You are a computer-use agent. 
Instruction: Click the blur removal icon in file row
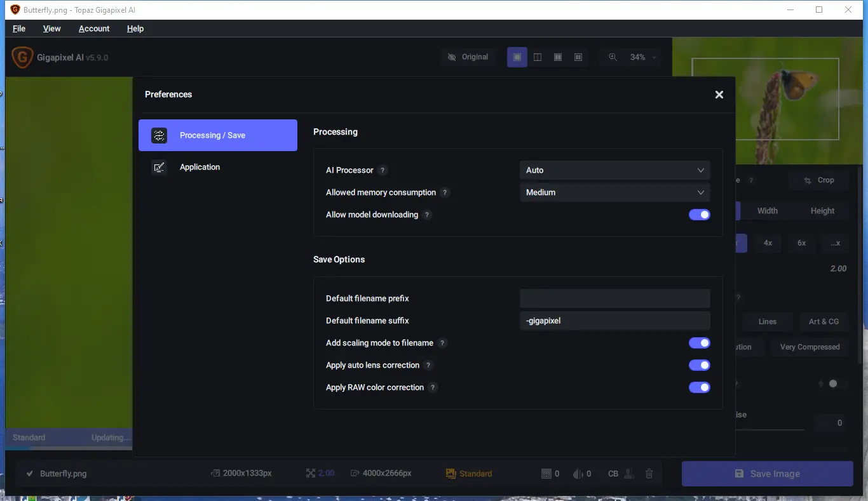click(578, 474)
